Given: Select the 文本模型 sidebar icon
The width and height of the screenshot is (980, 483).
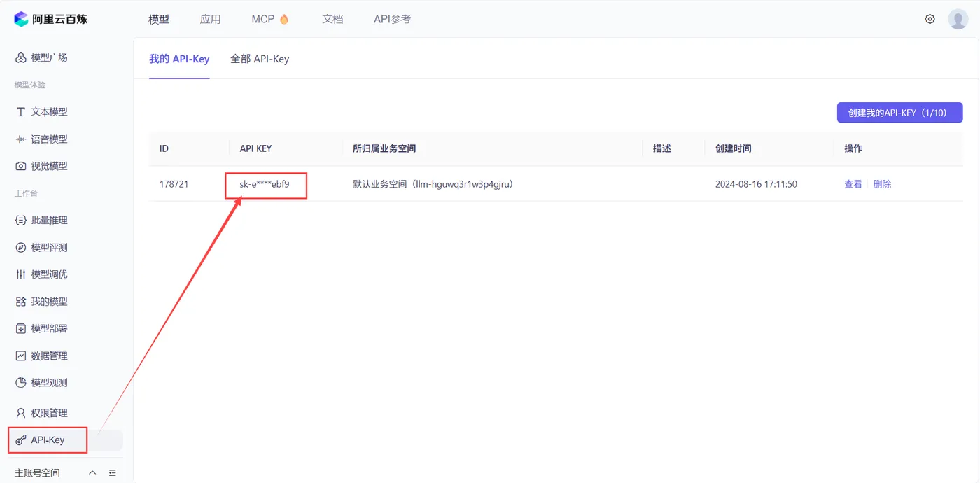Looking at the screenshot, I should click(21, 112).
